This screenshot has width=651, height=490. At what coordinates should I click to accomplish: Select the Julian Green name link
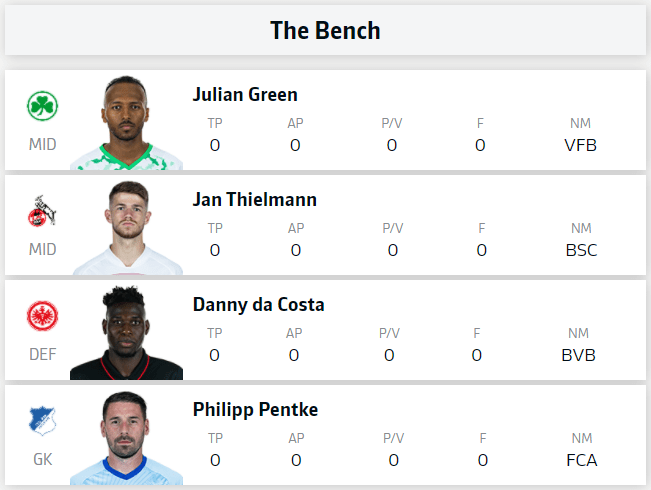click(245, 95)
